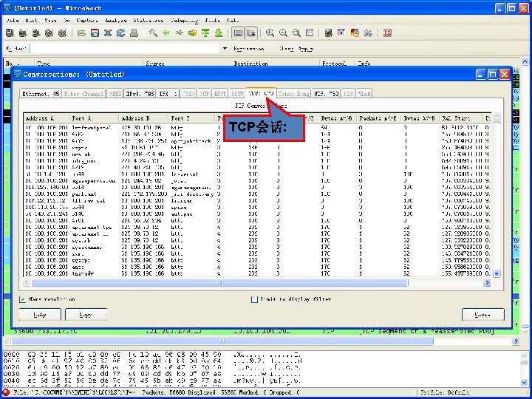Open the Analyze menu

(116, 21)
